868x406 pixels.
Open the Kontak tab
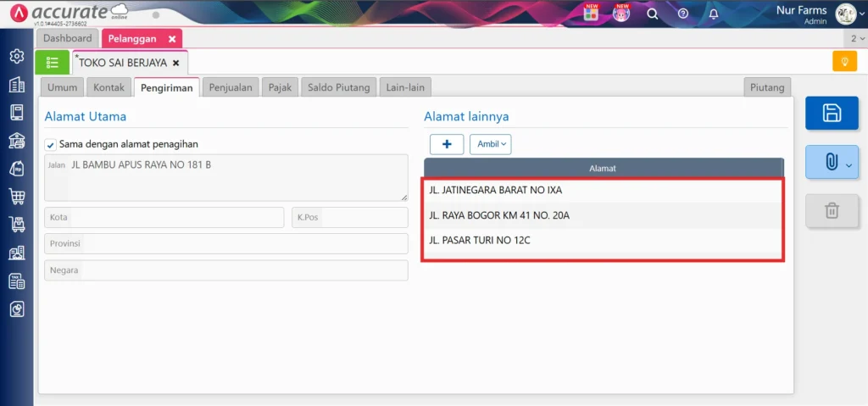pyautogui.click(x=109, y=87)
